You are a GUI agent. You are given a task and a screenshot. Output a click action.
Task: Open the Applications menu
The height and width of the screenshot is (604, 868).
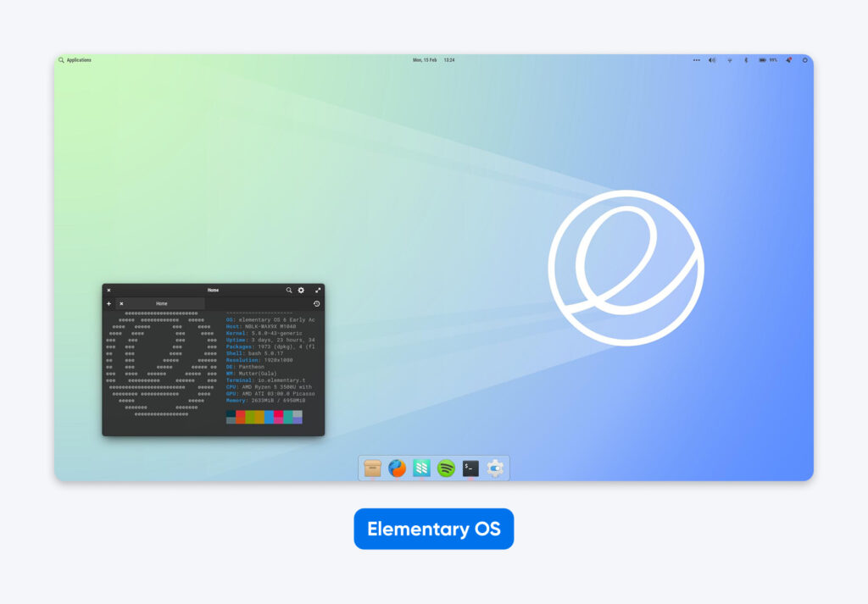[x=75, y=60]
